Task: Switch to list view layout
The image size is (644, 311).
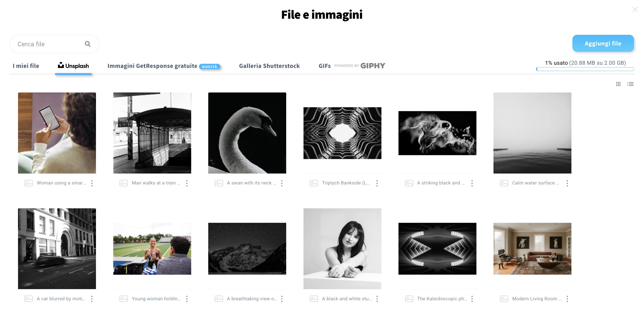Action: pos(630,84)
